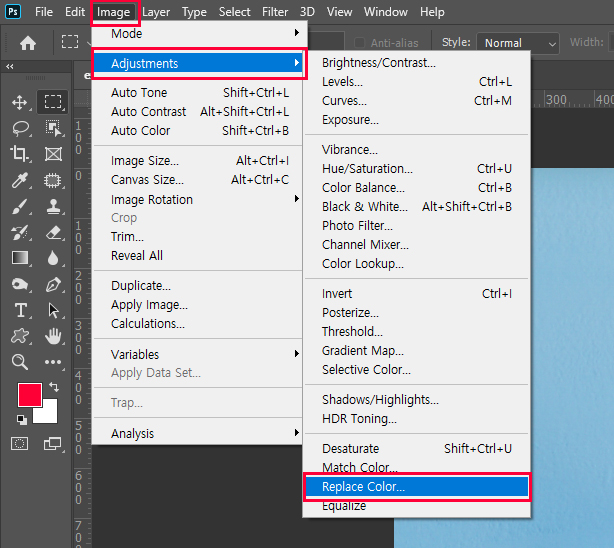This screenshot has width=614, height=548.
Task: Select the Horizontal Type tool
Action: [x=20, y=310]
